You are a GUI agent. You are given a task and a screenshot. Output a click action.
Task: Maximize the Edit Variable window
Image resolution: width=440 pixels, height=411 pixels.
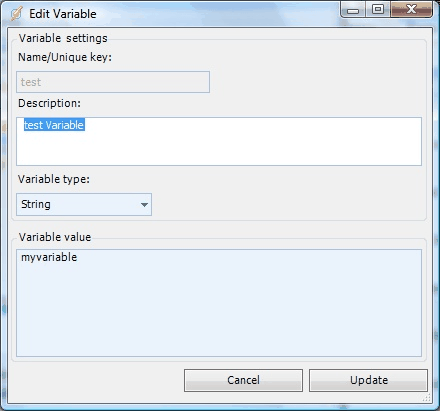378,9
